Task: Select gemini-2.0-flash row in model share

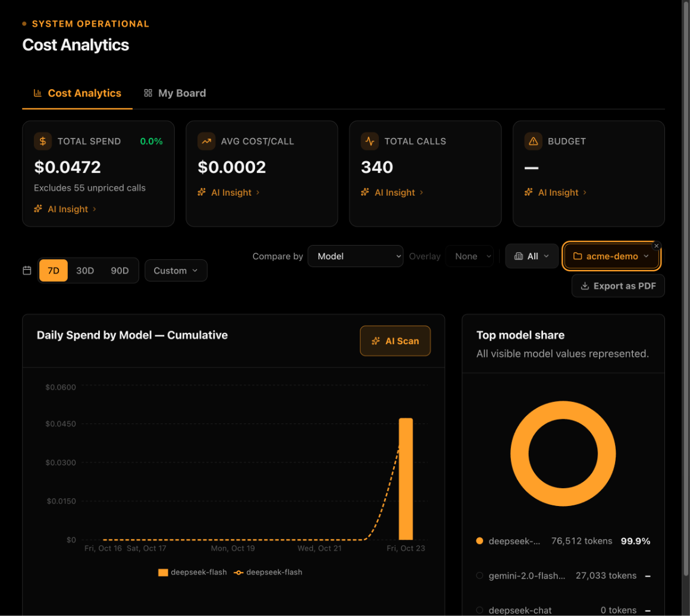Action: tap(563, 576)
